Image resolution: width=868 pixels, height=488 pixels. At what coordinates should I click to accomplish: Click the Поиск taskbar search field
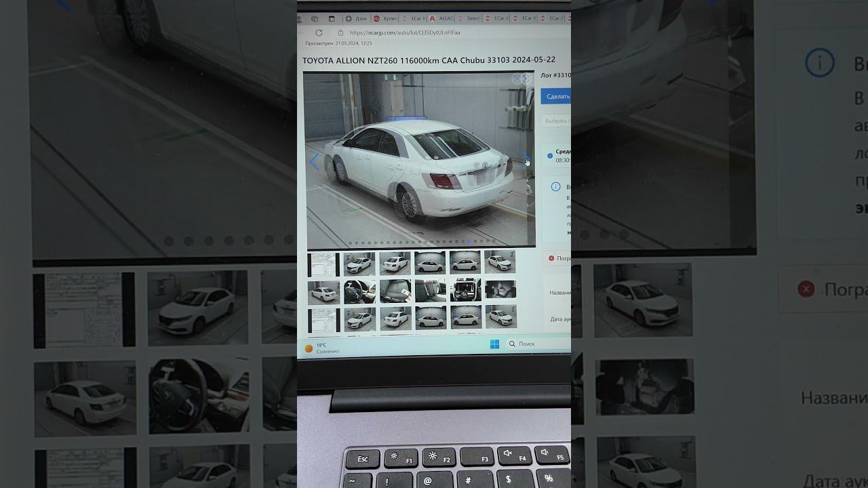[x=538, y=344]
